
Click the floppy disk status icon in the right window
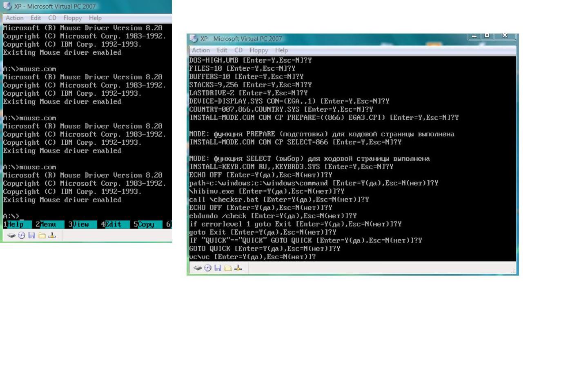[218, 268]
